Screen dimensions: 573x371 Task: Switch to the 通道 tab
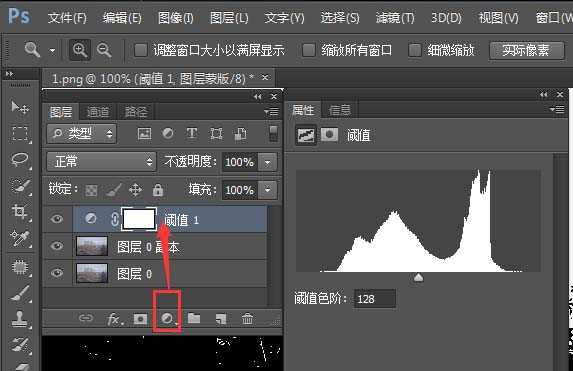(98, 112)
